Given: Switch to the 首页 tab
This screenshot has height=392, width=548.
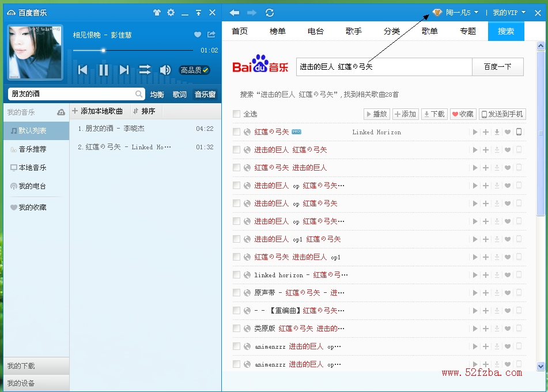Looking at the screenshot, I should click(240, 31).
